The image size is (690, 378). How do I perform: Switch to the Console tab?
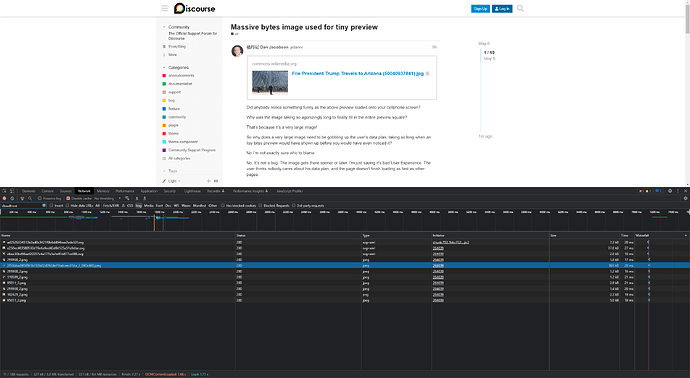point(48,191)
